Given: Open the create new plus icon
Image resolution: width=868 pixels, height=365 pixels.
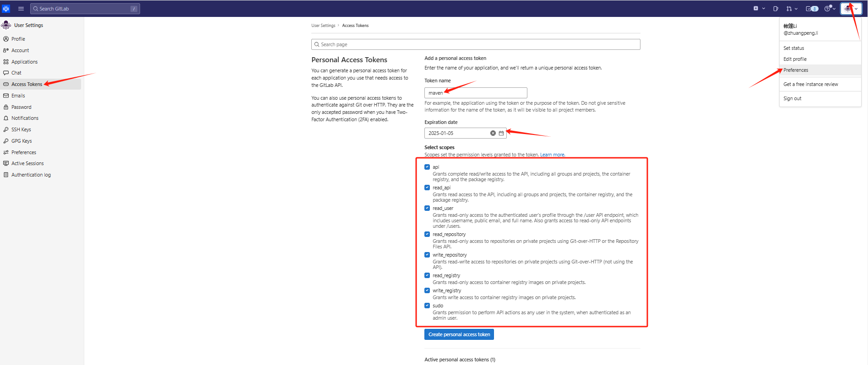Looking at the screenshot, I should (x=756, y=8).
